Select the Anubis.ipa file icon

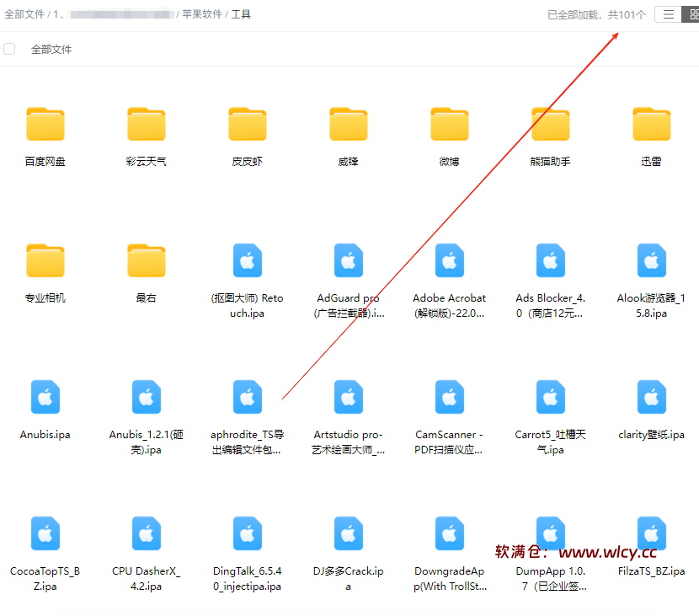45,397
